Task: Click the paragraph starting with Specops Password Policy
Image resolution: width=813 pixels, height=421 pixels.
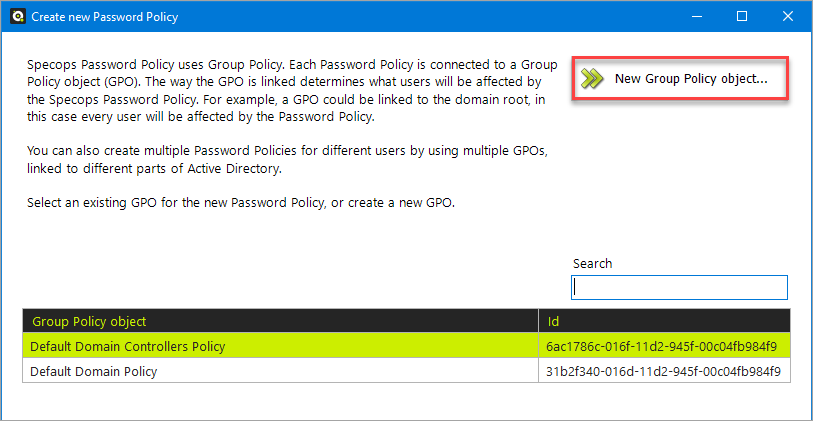Action: (x=292, y=91)
